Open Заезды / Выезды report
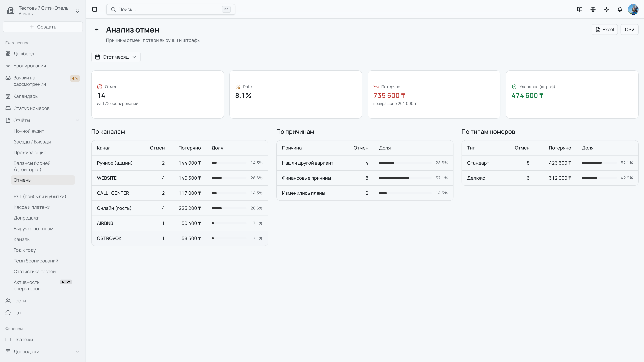This screenshot has height=362, width=644. coord(32,142)
